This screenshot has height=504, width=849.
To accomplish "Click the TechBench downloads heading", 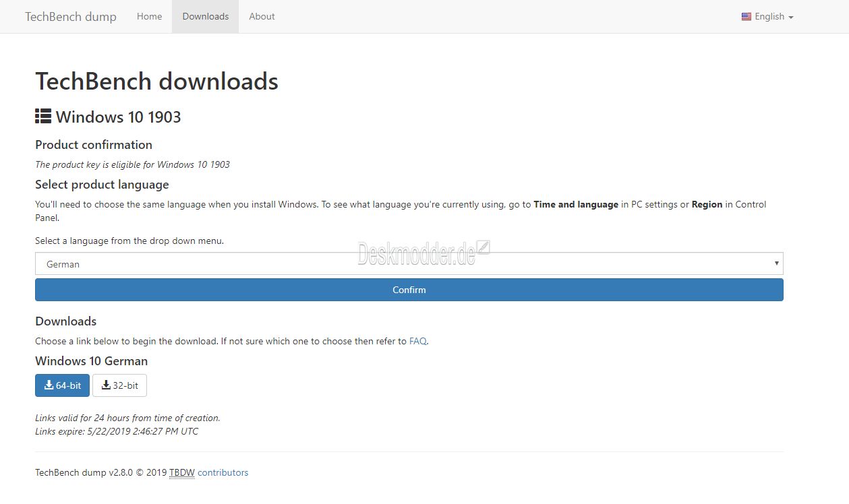I will (156, 82).
